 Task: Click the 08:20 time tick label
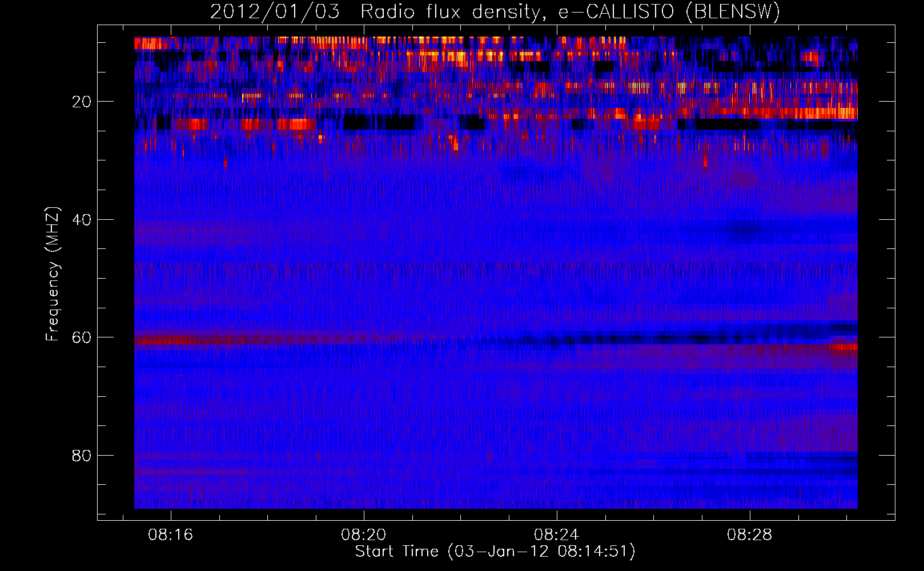coord(364,535)
